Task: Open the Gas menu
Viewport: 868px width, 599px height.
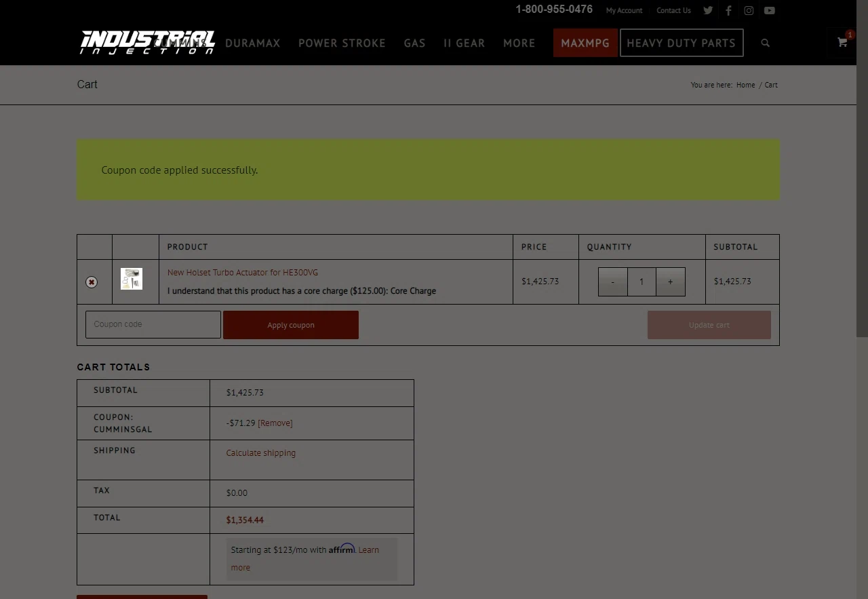Action: 414,43
